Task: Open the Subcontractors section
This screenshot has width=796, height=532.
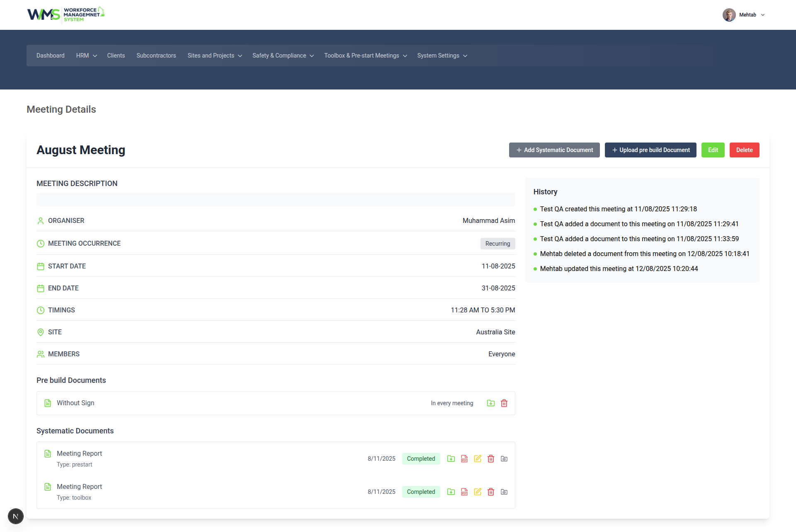Action: coord(156,56)
